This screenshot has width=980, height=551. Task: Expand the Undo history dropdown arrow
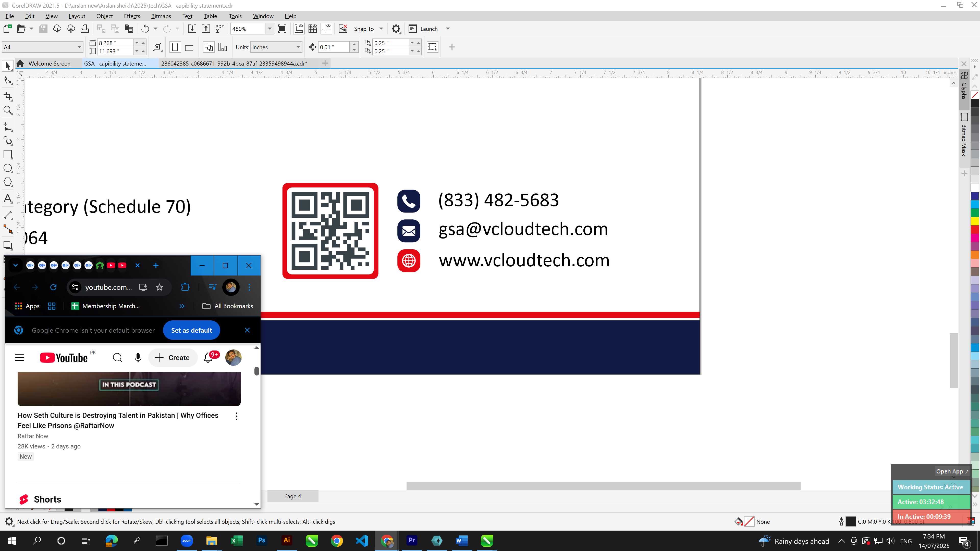(x=155, y=29)
